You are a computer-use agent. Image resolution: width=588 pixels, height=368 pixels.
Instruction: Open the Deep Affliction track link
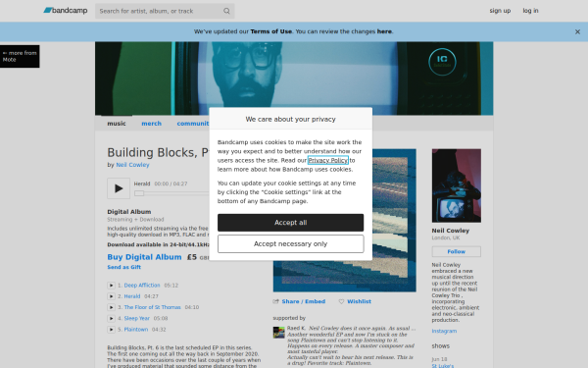pyautogui.click(x=142, y=286)
